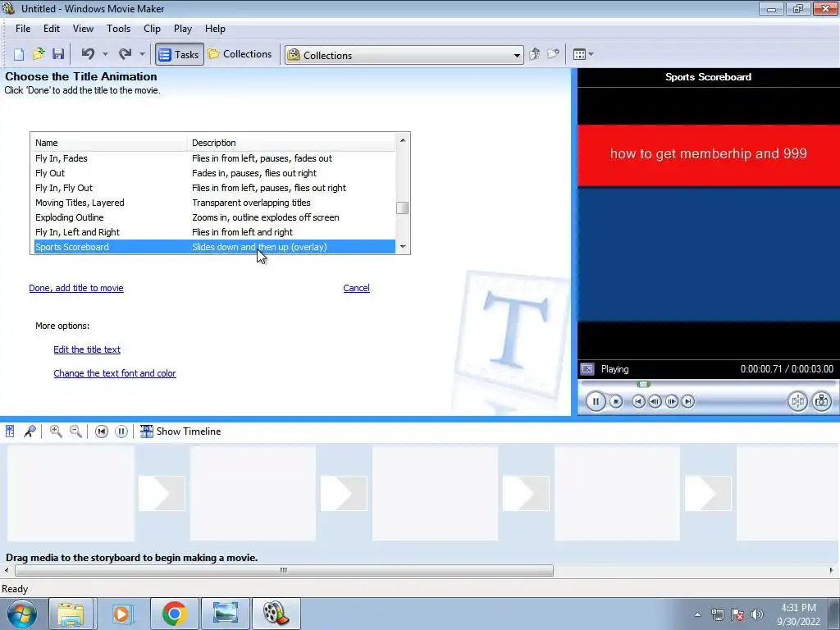The height and width of the screenshot is (630, 840).
Task: Save the project using the floppy disk icon
Action: pos(58,54)
